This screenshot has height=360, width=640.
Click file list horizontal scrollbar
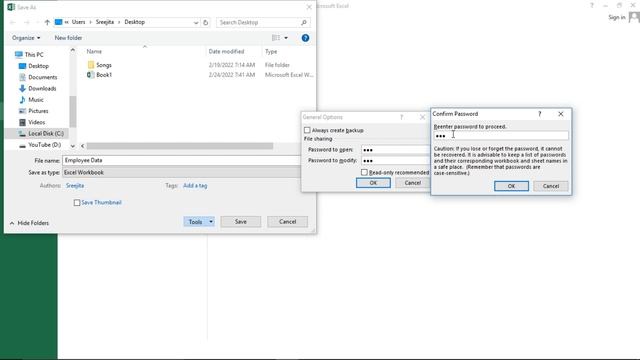pyautogui.click(x=180, y=146)
